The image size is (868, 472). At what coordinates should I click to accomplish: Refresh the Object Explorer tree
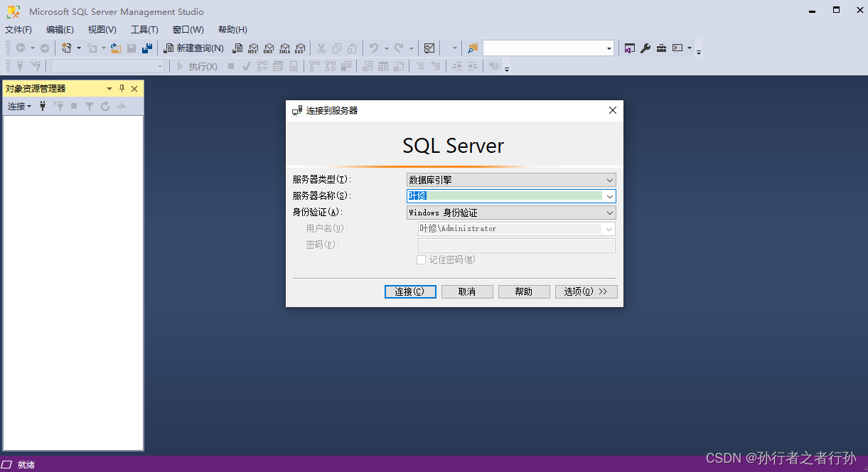tap(105, 106)
